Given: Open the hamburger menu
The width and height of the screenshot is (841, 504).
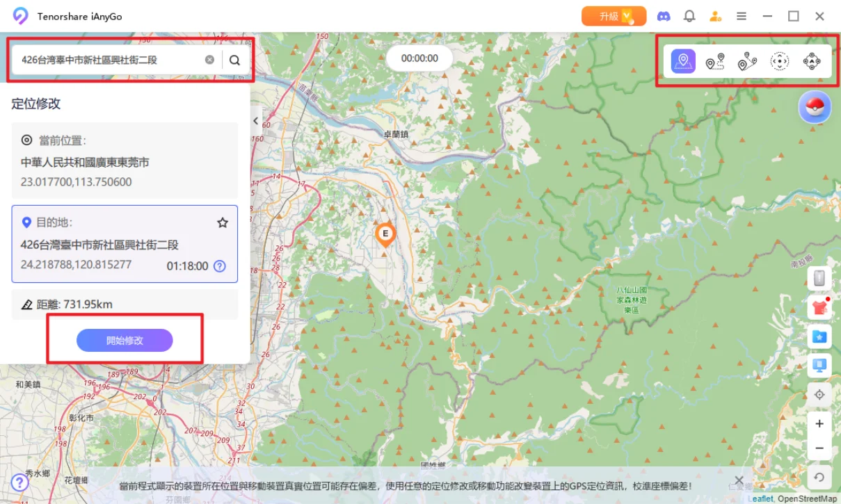Looking at the screenshot, I should (x=742, y=16).
